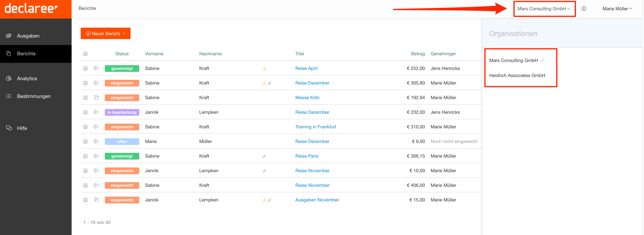The height and width of the screenshot is (235, 644).
Task: Check the box for Training in Frankfurt row
Action: 85,127
